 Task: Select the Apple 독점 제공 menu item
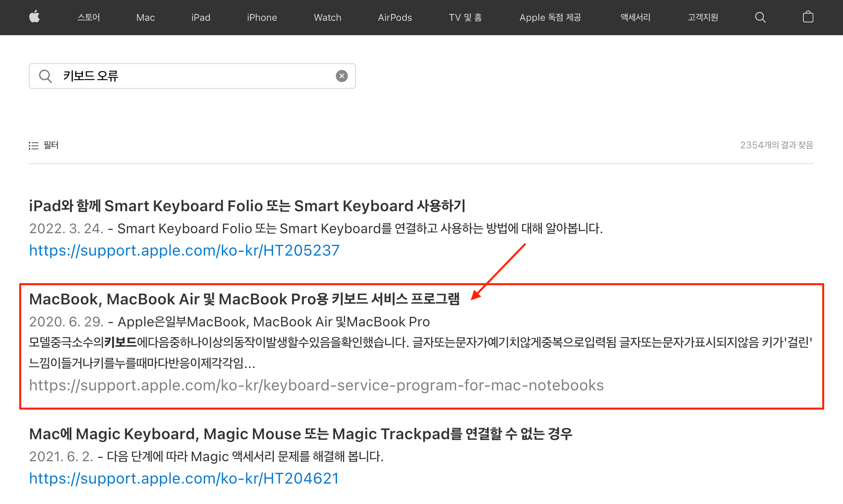[x=551, y=17]
